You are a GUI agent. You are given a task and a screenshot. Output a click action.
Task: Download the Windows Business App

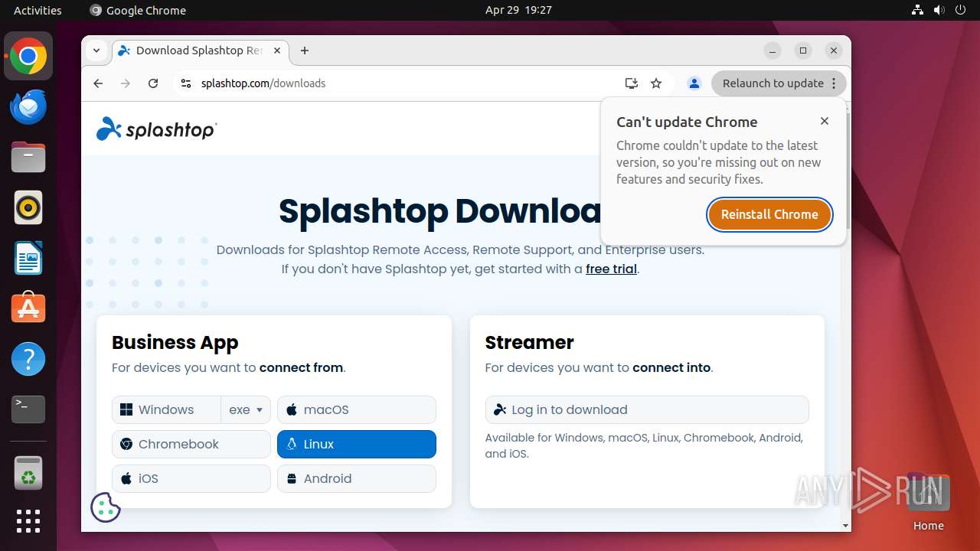167,409
